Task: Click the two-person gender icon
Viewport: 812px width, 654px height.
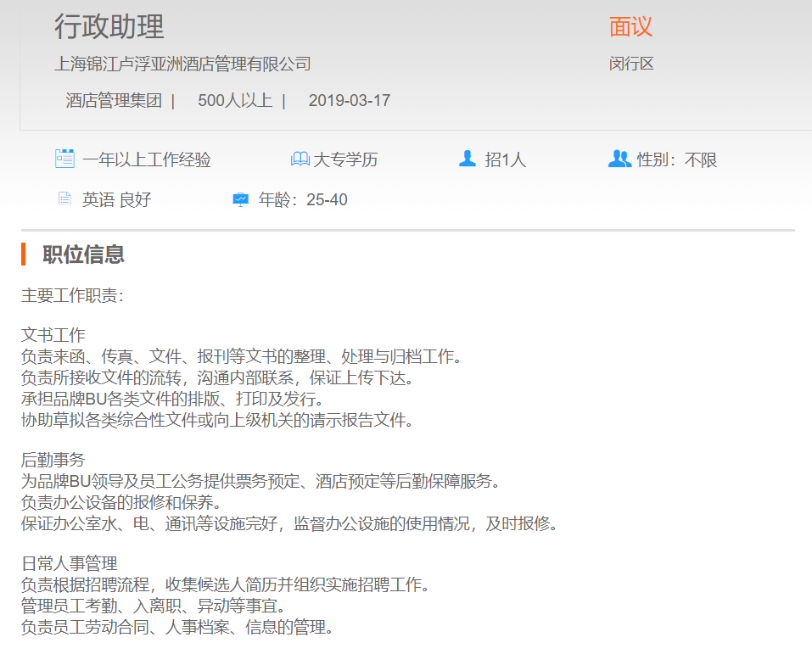Action: [x=619, y=159]
